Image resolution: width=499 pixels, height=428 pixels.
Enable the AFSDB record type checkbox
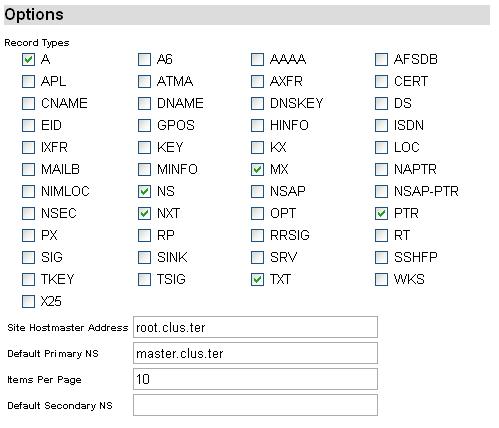[381, 60]
